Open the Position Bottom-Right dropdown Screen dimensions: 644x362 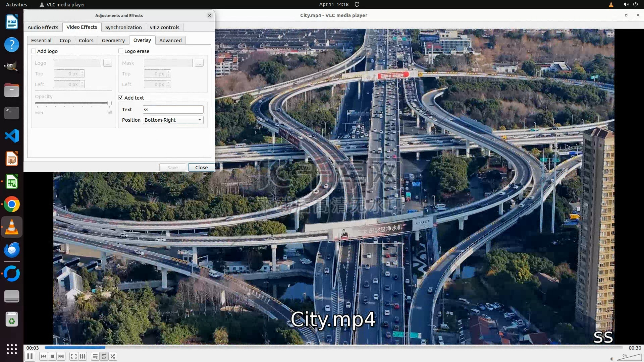point(173,120)
